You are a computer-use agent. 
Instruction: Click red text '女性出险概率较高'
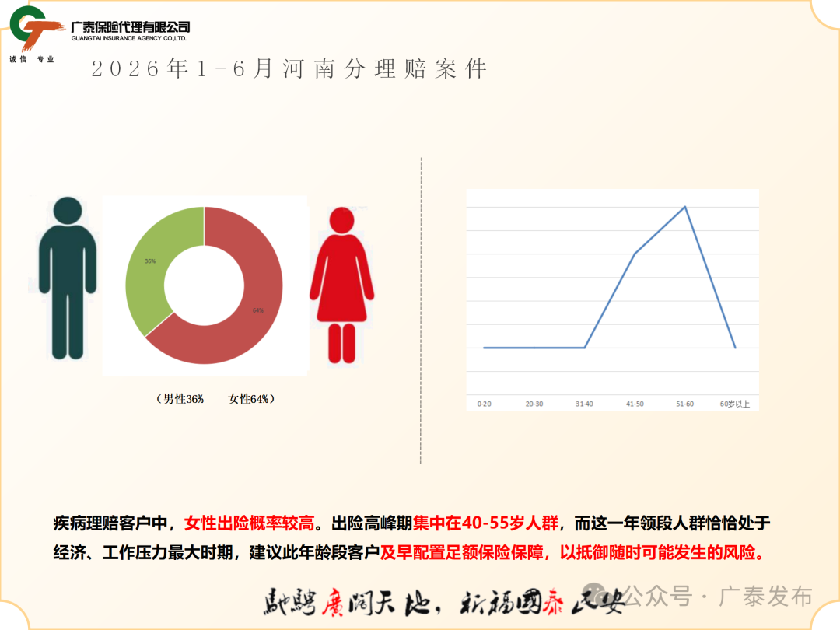(249, 523)
